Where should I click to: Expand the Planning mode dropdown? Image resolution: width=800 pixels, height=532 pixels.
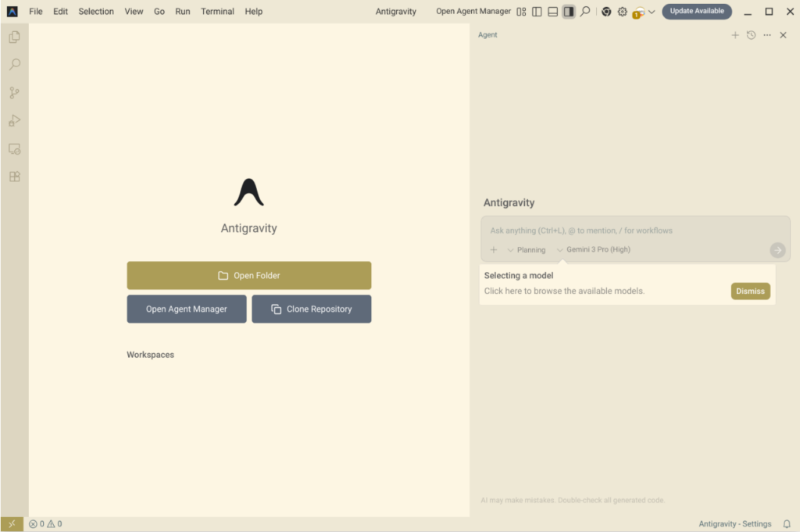(526, 250)
